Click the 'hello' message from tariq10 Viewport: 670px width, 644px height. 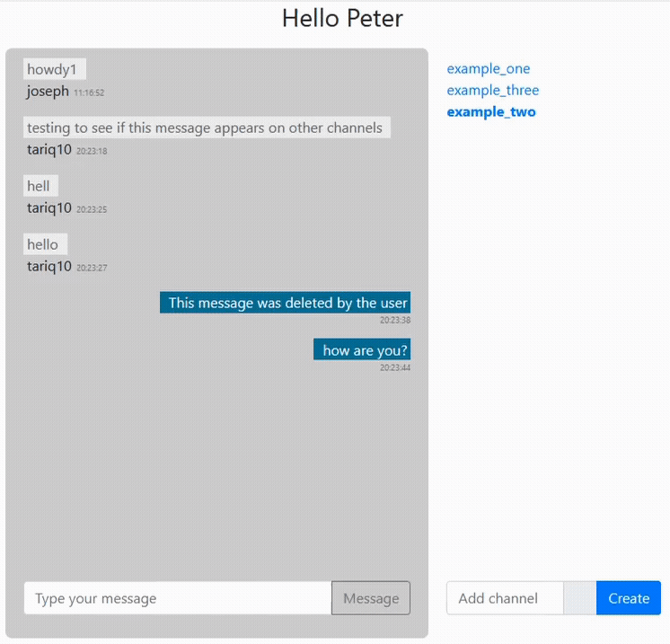click(x=43, y=244)
